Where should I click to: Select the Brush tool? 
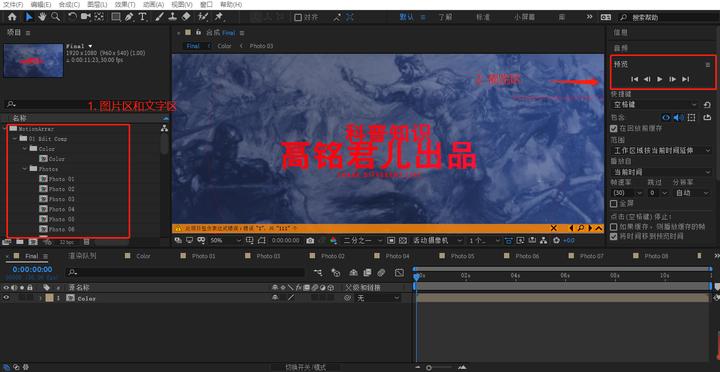pyautogui.click(x=159, y=17)
